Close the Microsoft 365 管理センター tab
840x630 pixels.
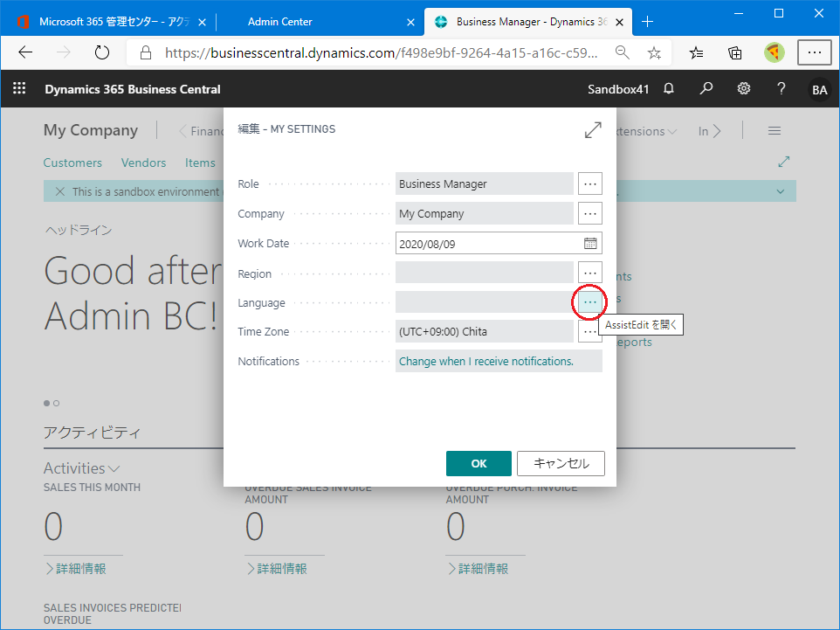202,22
